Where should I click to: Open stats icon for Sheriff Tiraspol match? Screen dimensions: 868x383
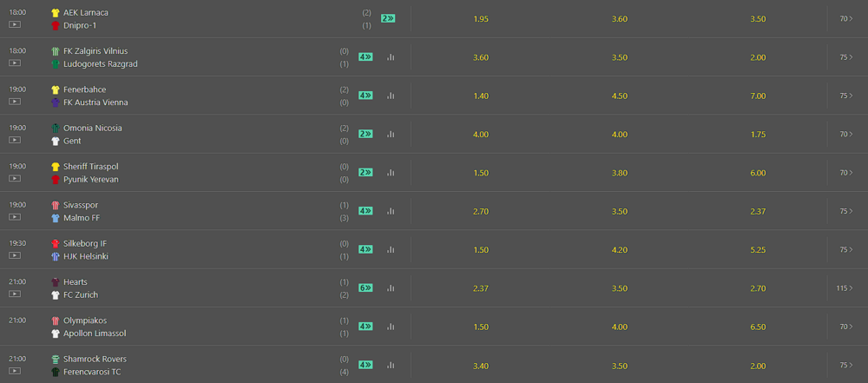(x=391, y=172)
